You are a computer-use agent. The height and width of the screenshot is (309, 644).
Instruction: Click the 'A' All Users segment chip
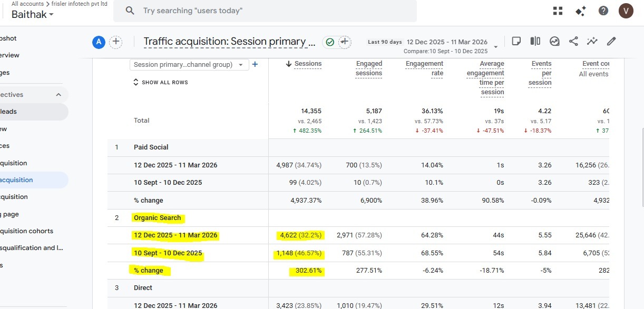(99, 42)
